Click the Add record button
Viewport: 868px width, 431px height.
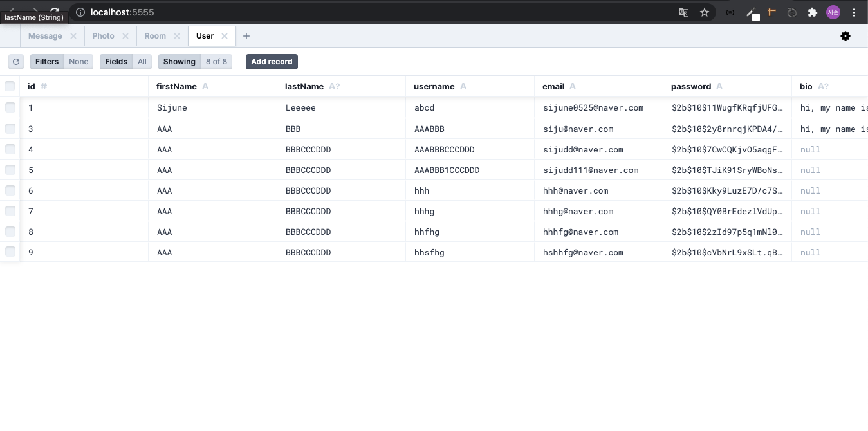tap(272, 62)
